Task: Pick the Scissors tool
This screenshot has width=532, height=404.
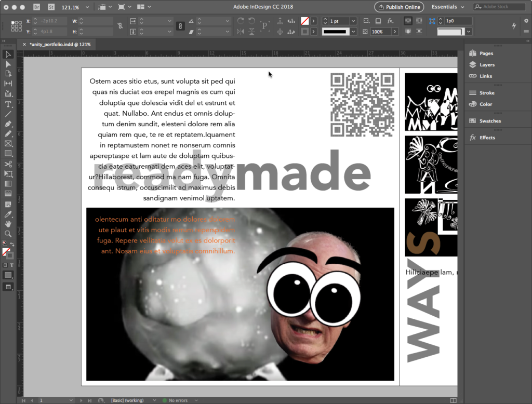Action: (x=8, y=164)
